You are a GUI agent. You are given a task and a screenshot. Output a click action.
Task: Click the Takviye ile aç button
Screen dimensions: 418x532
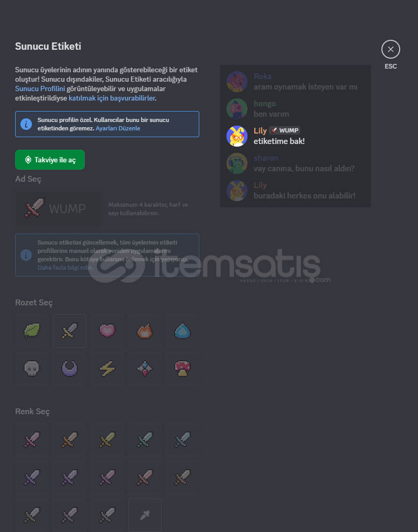[50, 160]
